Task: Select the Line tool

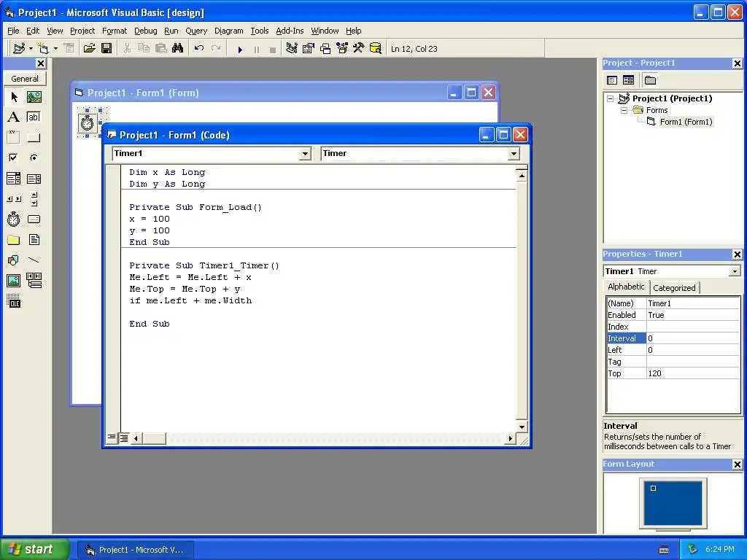Action: pos(34,260)
